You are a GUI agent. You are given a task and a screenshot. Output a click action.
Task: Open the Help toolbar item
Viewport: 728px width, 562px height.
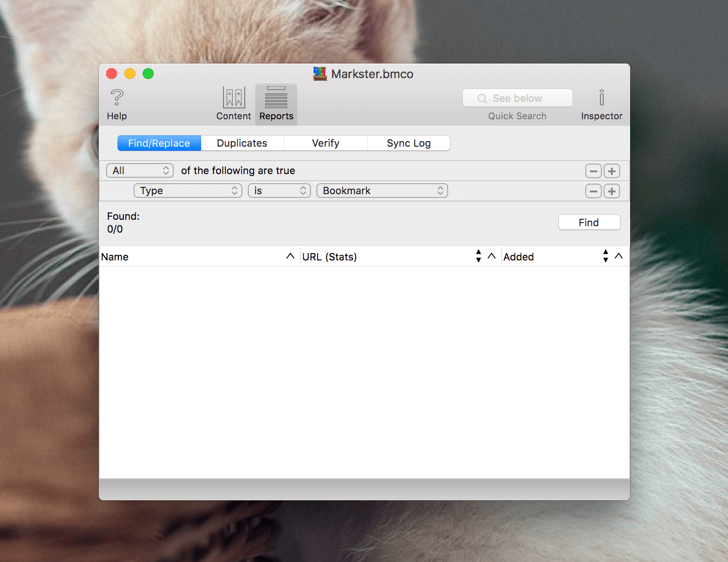117,105
